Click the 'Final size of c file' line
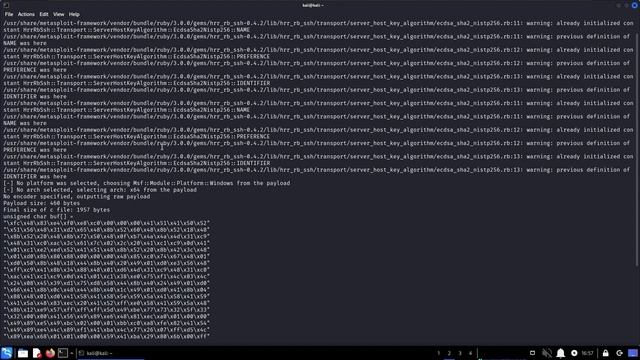 56,210
